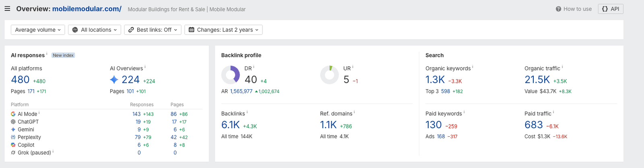Click the UR value 5
The image size is (644, 168).
coord(346,80)
